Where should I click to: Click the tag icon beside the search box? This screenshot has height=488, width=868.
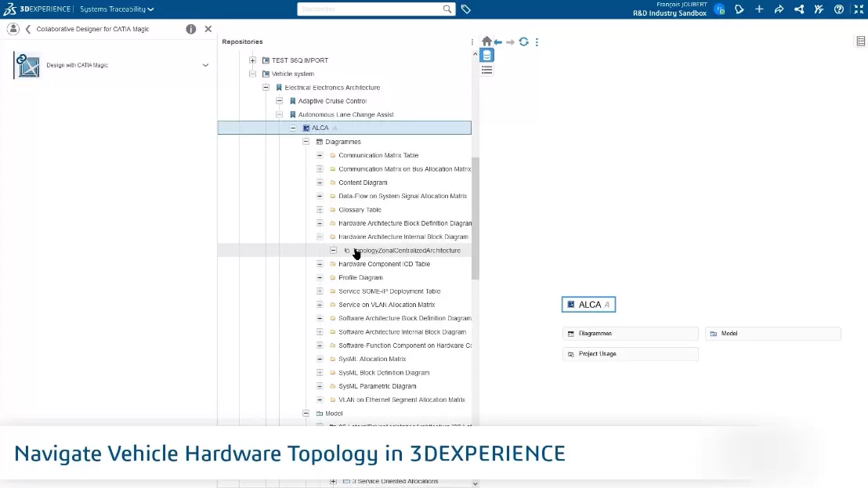point(466,9)
